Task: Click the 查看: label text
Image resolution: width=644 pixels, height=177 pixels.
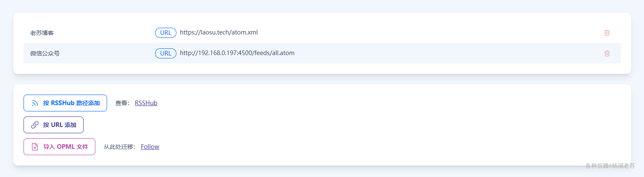Action: [123, 103]
